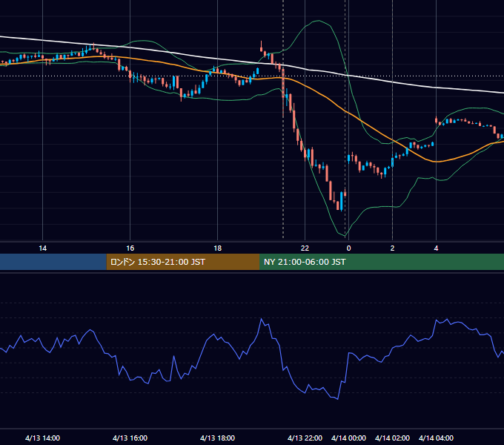Click the 4/14 02:00 indicator axis label
This screenshot has width=504, height=445.
[x=392, y=438]
